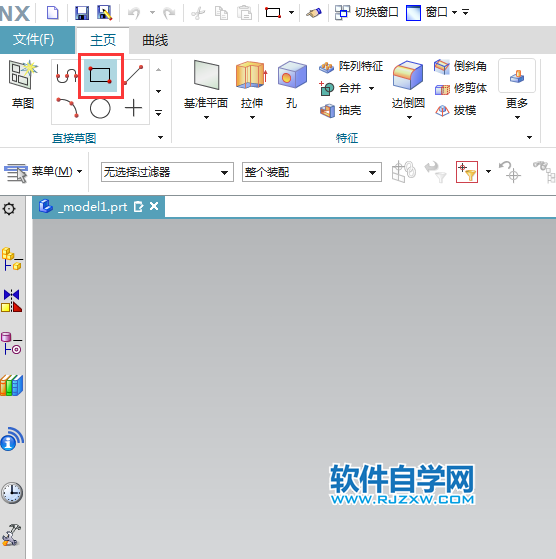556x559 pixels.
Task: Select the Arc sketch tool
Action: tap(67, 108)
